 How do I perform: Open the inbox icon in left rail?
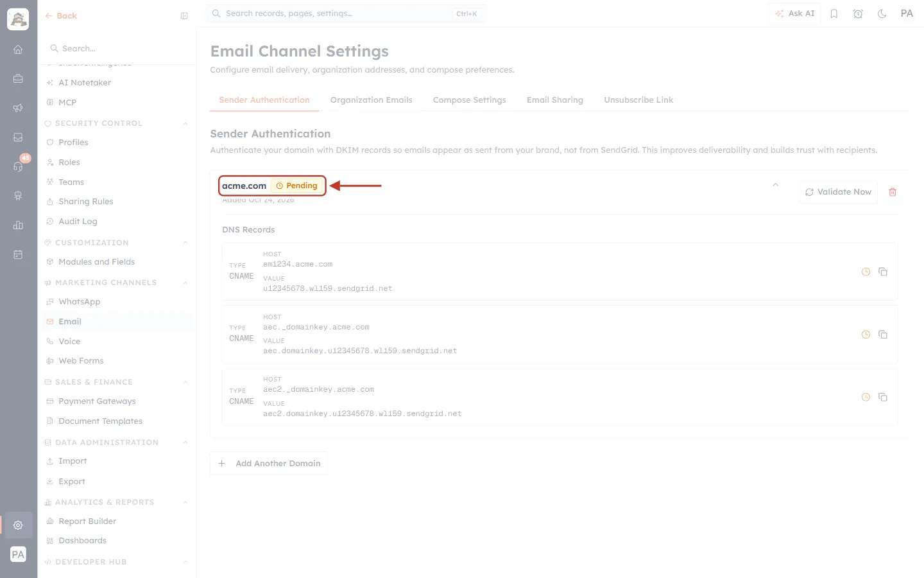click(18, 137)
